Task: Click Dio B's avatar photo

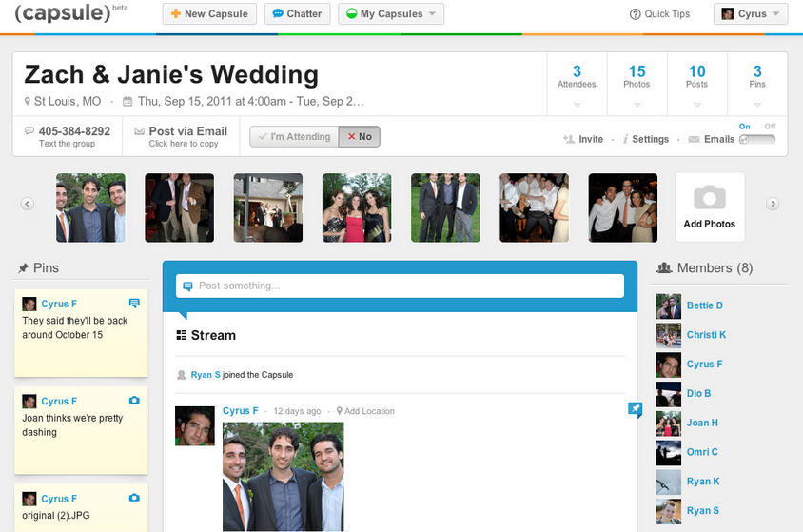Action: 669,394
